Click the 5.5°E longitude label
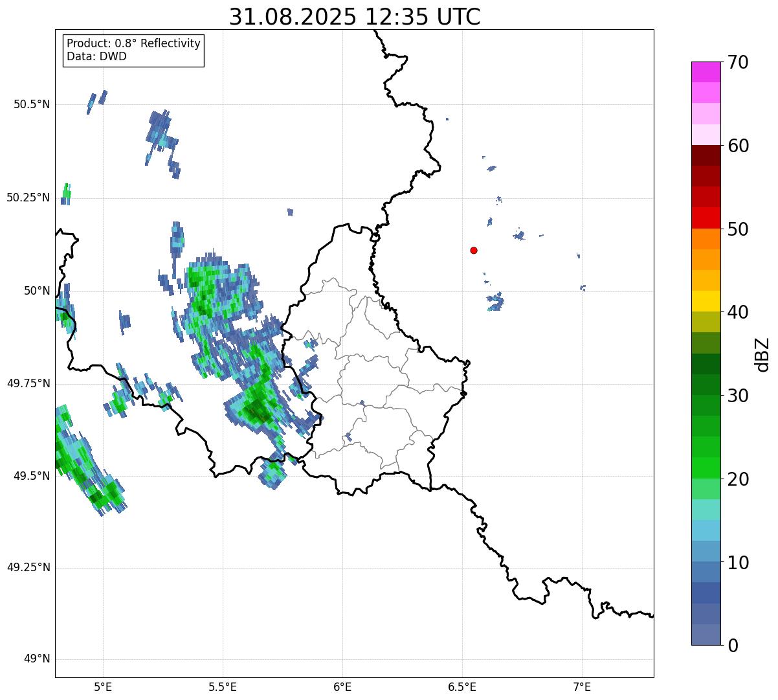778x700 pixels. (223, 686)
